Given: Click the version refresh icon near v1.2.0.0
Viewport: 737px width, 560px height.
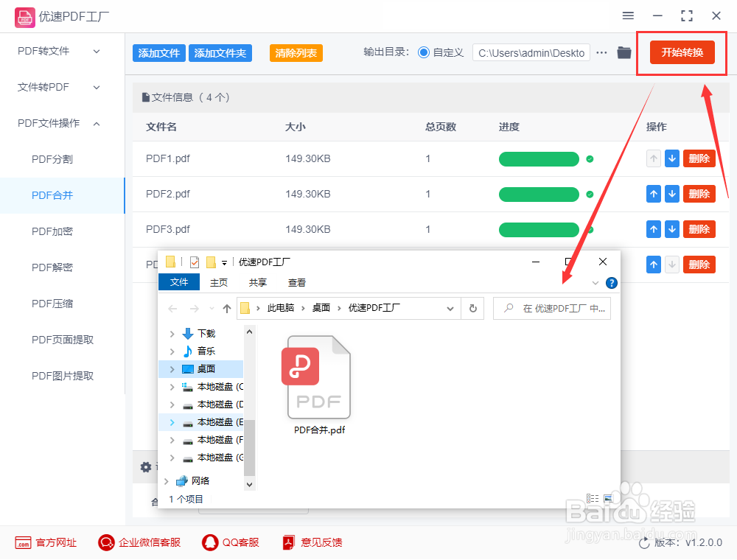Looking at the screenshot, I should (x=644, y=542).
